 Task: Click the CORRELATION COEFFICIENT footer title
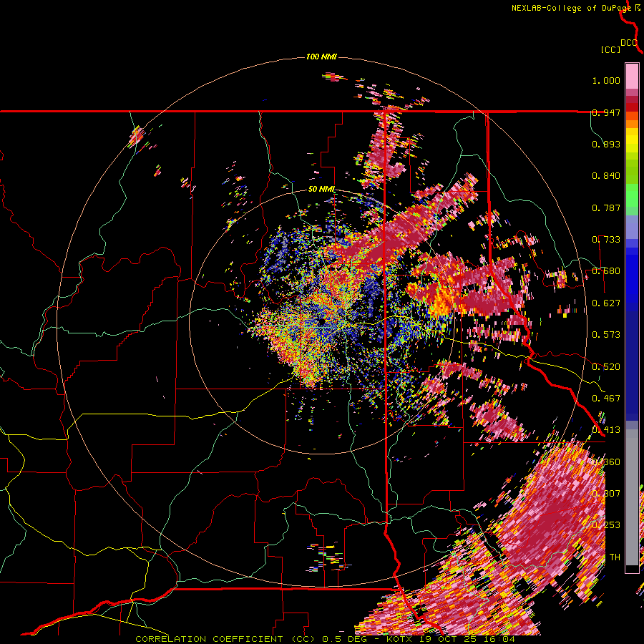[209, 639]
